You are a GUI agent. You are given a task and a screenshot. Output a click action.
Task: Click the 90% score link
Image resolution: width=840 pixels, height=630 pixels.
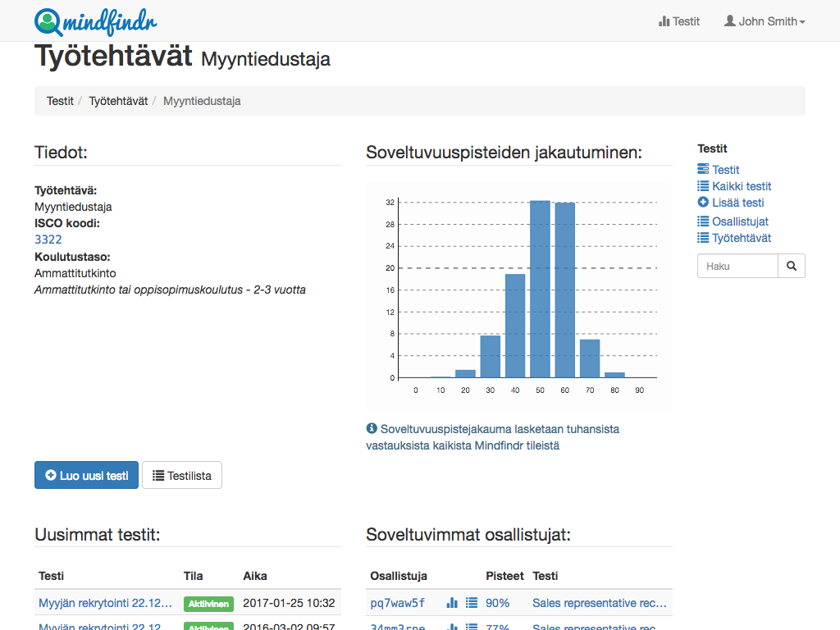pos(497,603)
